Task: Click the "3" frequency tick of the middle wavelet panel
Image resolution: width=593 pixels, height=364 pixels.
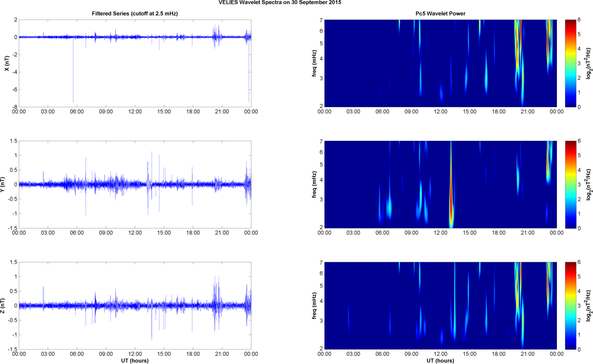Action: tap(321, 199)
